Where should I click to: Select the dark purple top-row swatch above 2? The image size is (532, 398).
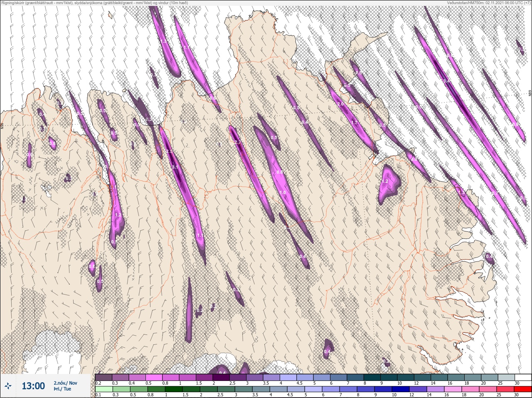(x=221, y=377)
